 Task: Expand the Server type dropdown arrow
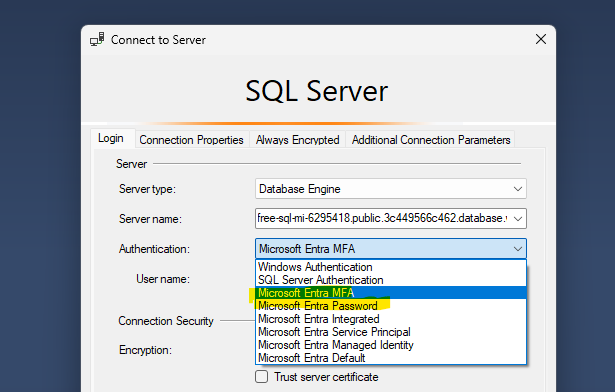pyautogui.click(x=518, y=189)
